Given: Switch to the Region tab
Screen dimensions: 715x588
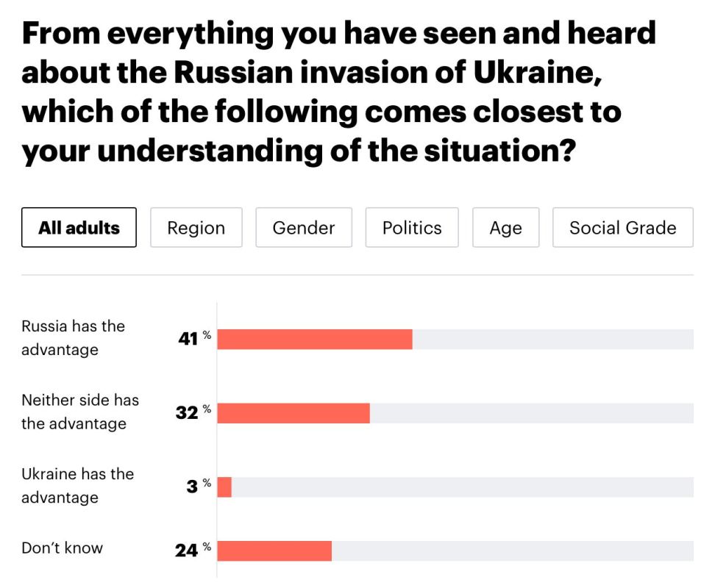Looking at the screenshot, I should click(x=196, y=227).
